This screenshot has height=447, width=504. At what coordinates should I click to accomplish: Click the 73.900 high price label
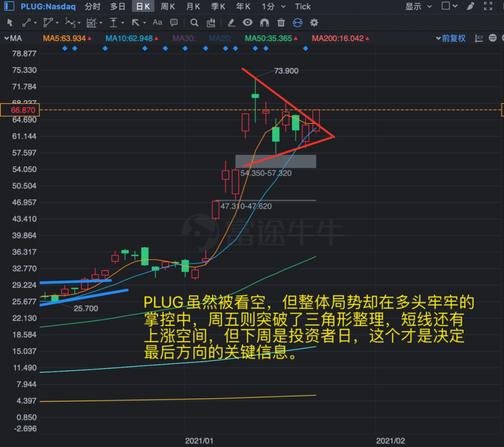(x=286, y=71)
